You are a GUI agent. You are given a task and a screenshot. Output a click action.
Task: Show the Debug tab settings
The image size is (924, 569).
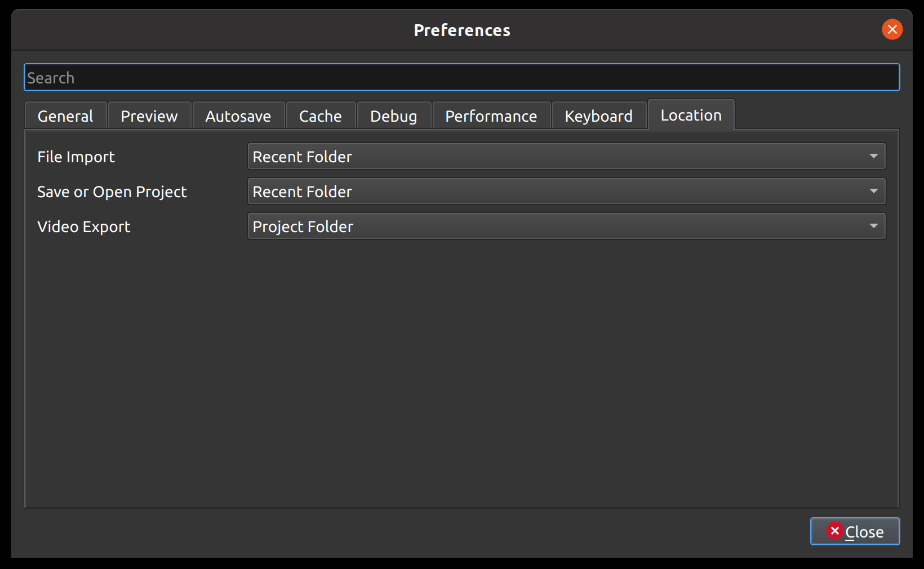point(394,116)
